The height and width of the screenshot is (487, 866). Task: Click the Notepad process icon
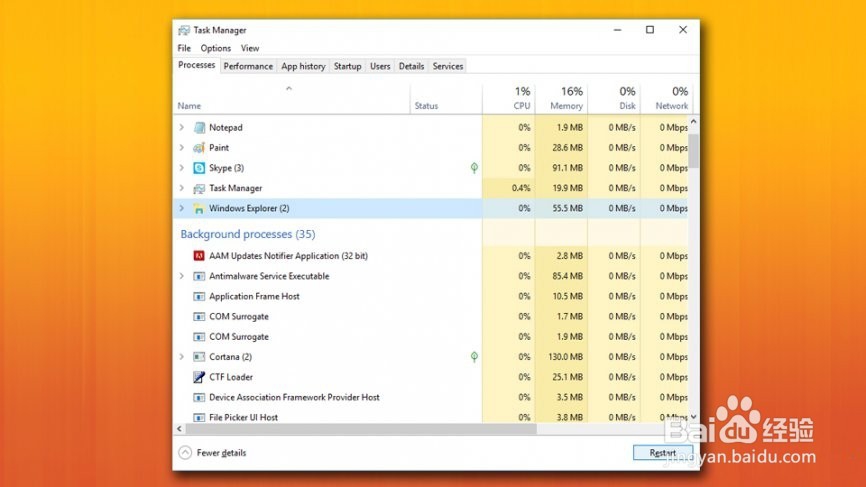click(x=199, y=128)
